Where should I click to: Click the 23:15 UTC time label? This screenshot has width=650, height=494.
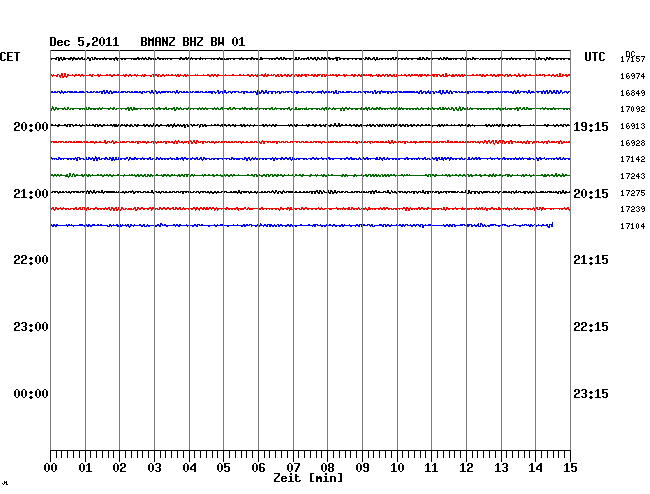click(x=591, y=394)
